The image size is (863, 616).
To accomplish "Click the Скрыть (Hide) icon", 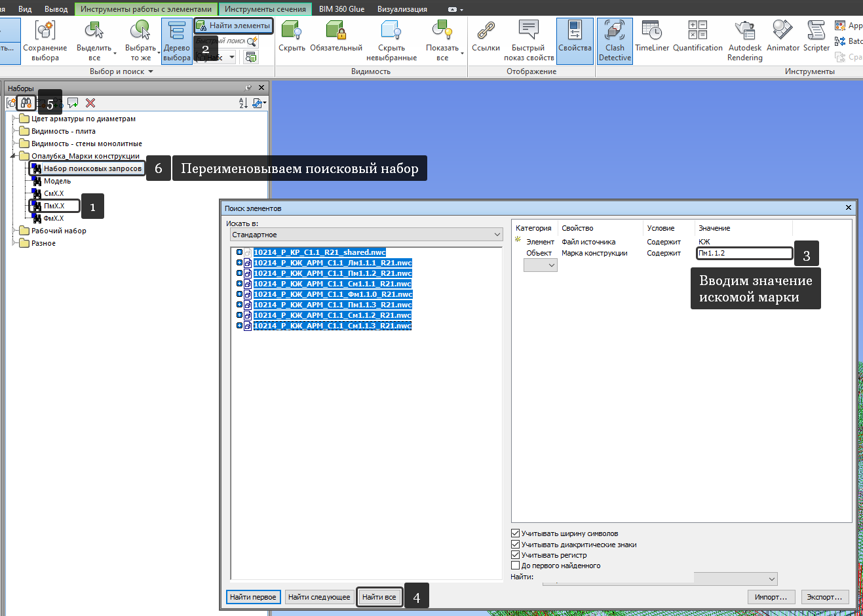I will click(292, 38).
